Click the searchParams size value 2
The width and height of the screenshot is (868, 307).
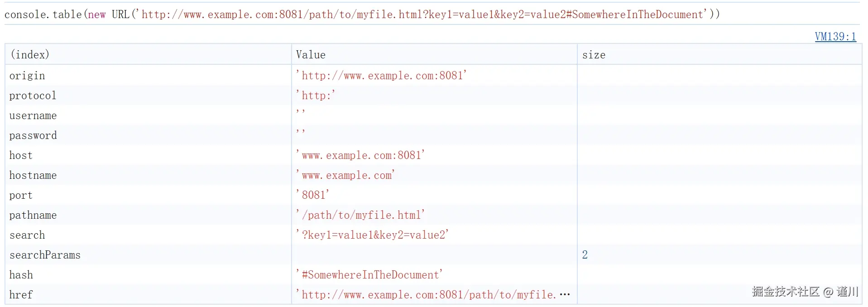[585, 254]
